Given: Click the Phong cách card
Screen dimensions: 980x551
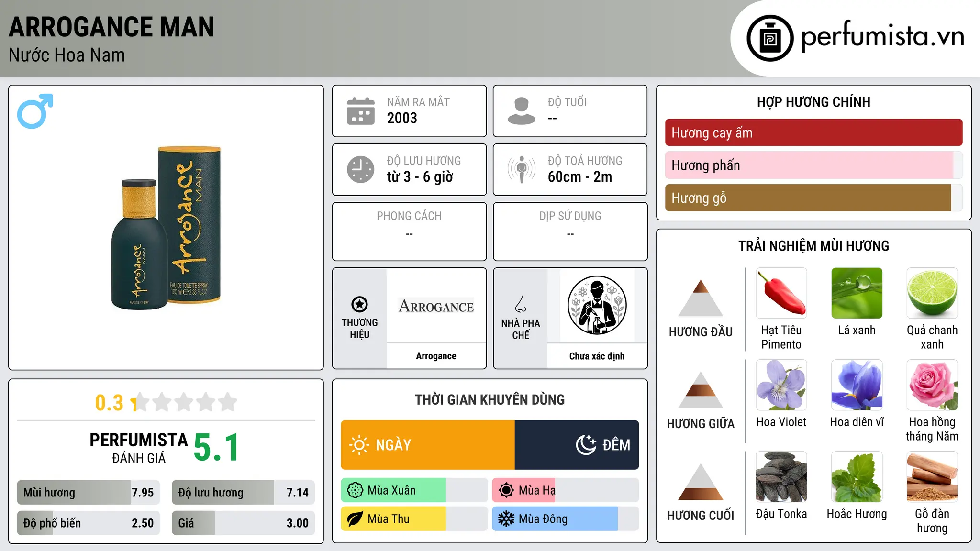Looking at the screenshot, I should point(409,231).
